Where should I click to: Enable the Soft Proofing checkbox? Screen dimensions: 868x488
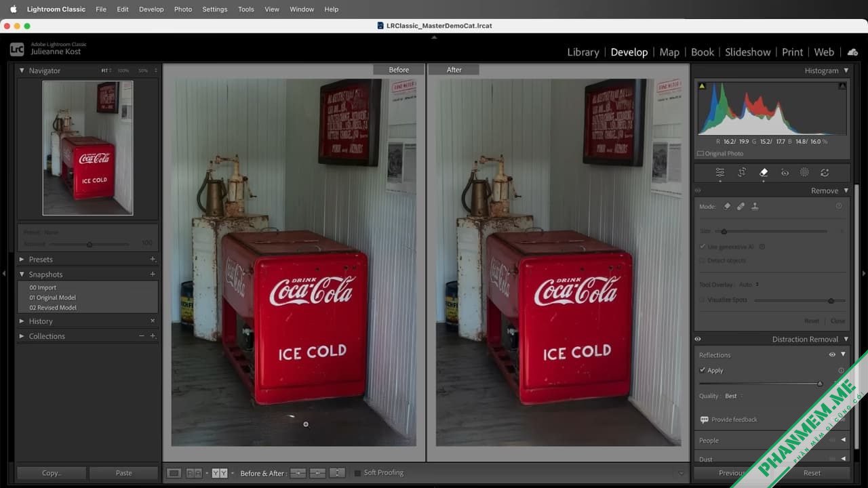pyautogui.click(x=357, y=473)
